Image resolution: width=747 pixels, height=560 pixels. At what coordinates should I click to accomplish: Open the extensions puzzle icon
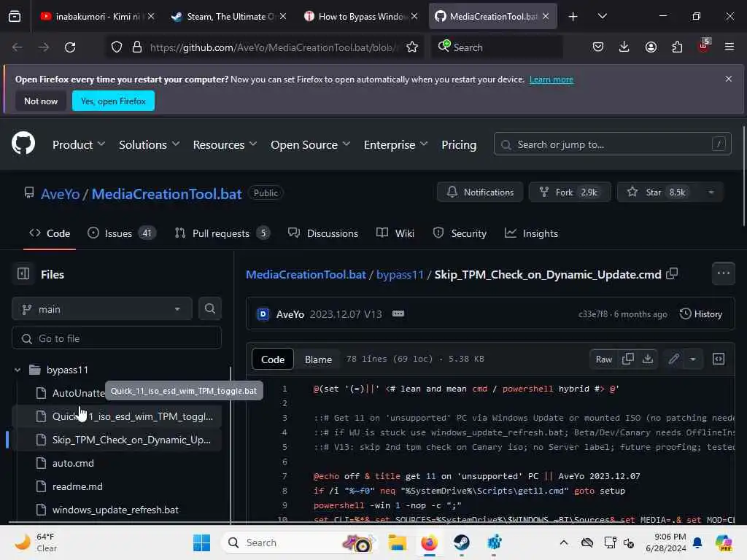point(677,47)
